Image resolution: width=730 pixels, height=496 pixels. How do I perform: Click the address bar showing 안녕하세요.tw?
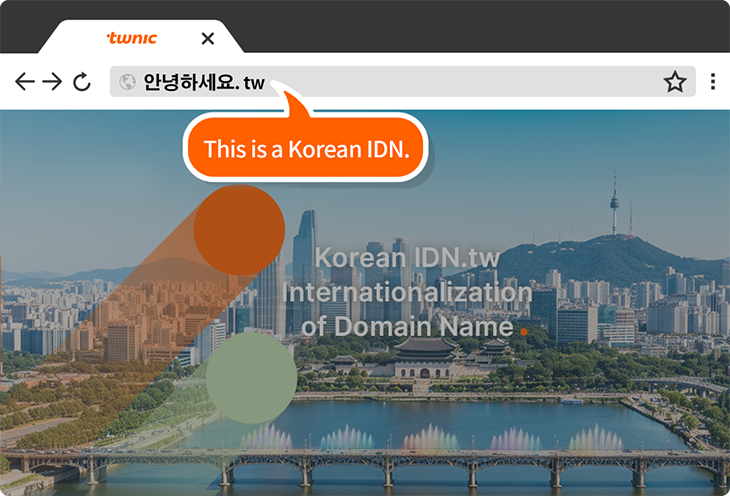coord(400,82)
